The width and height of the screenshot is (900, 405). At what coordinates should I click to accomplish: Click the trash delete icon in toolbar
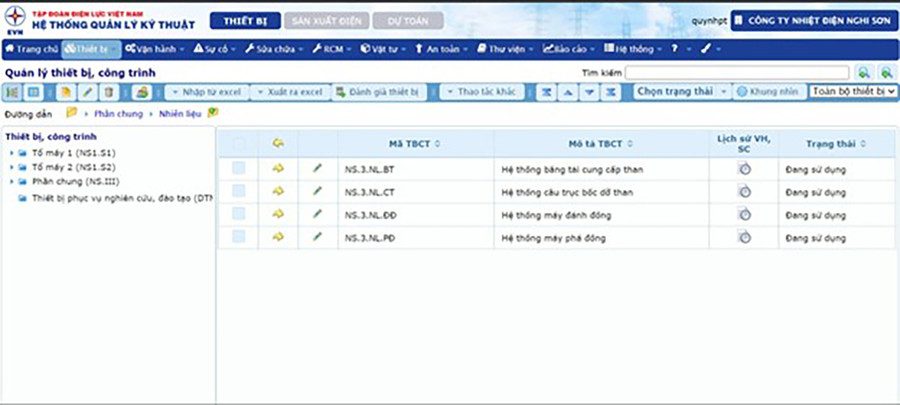click(x=109, y=92)
